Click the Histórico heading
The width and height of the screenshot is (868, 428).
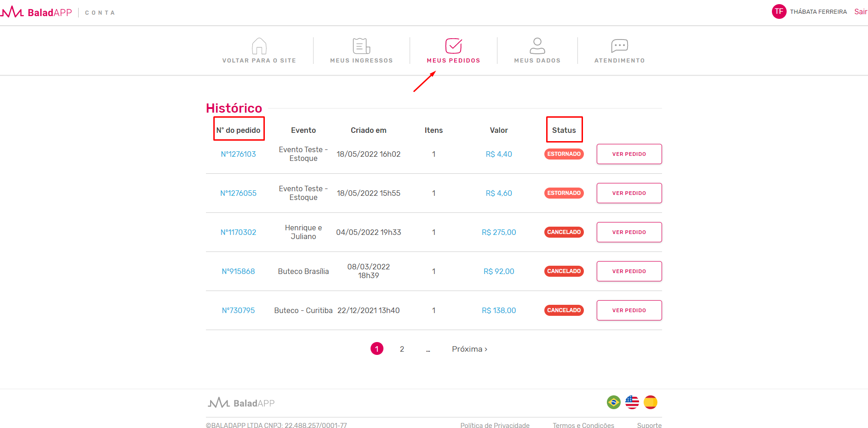coord(234,108)
